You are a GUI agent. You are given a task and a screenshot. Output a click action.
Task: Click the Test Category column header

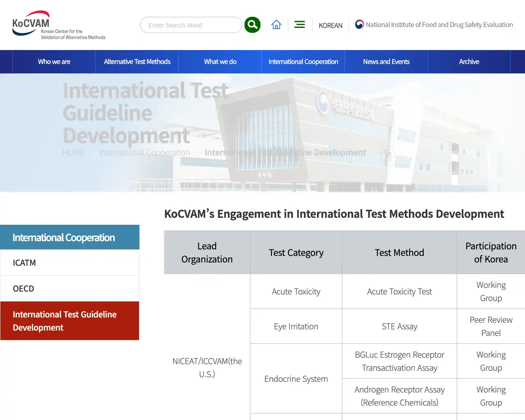(x=296, y=252)
